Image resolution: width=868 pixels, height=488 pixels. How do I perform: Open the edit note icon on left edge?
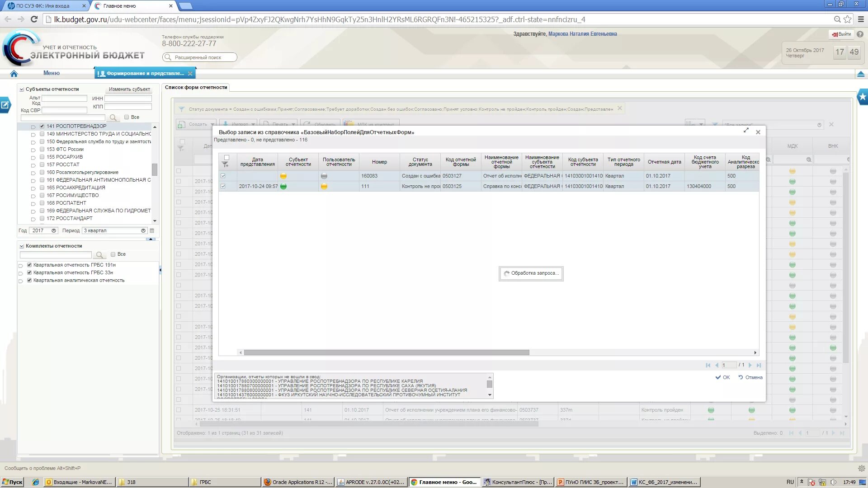[x=5, y=105]
